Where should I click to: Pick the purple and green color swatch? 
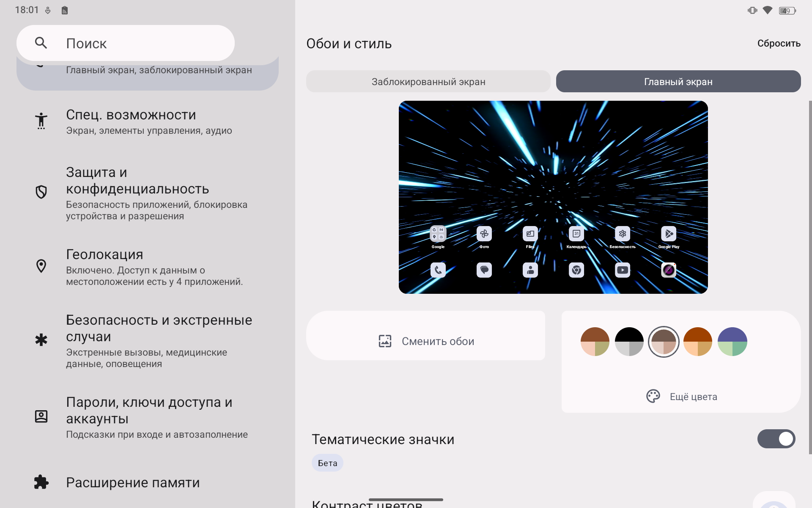[732, 342]
